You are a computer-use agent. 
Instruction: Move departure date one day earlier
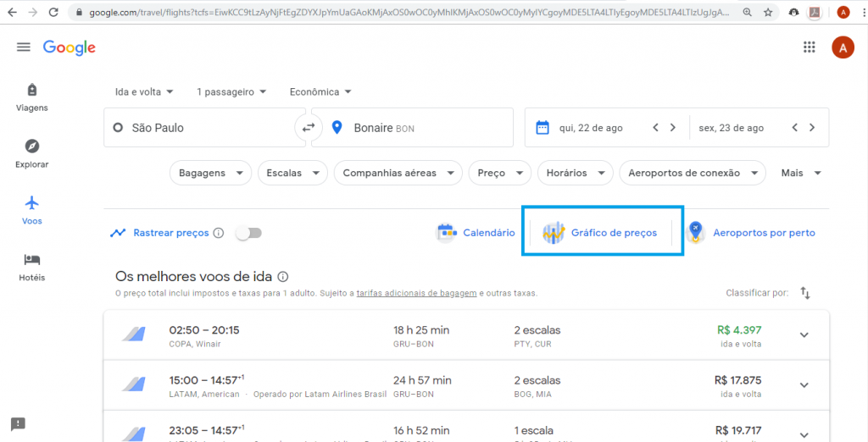tap(655, 128)
